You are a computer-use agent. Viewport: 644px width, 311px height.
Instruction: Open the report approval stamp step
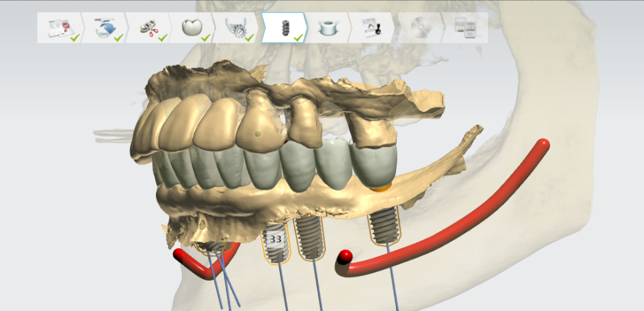tap(372, 27)
